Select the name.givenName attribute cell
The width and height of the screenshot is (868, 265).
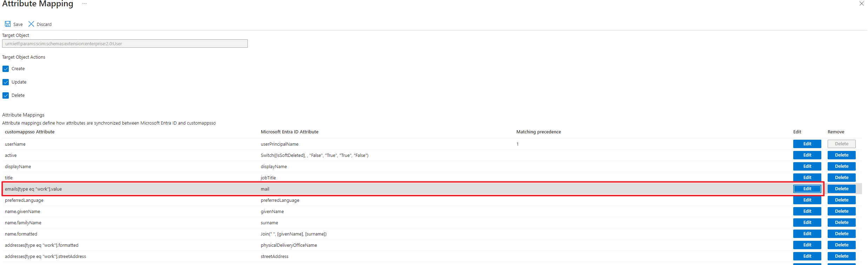tap(22, 212)
